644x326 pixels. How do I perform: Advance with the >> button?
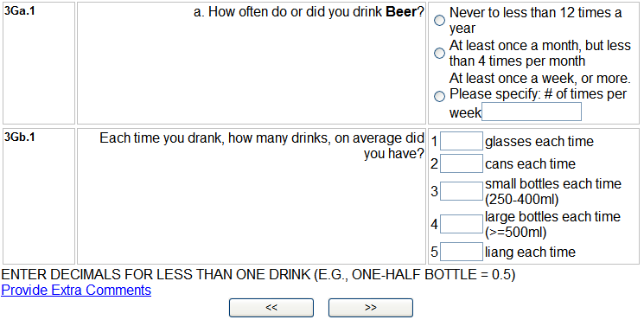371,308
